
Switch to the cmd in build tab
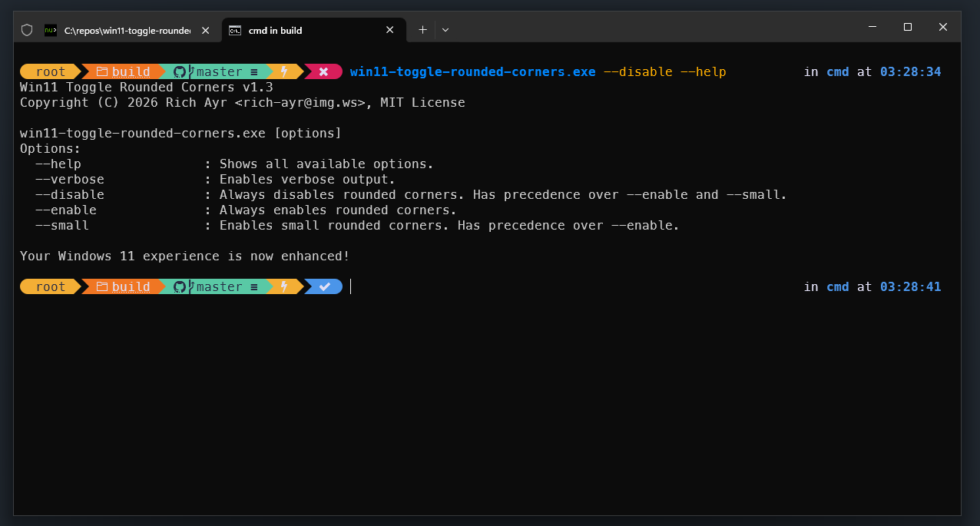click(x=313, y=30)
